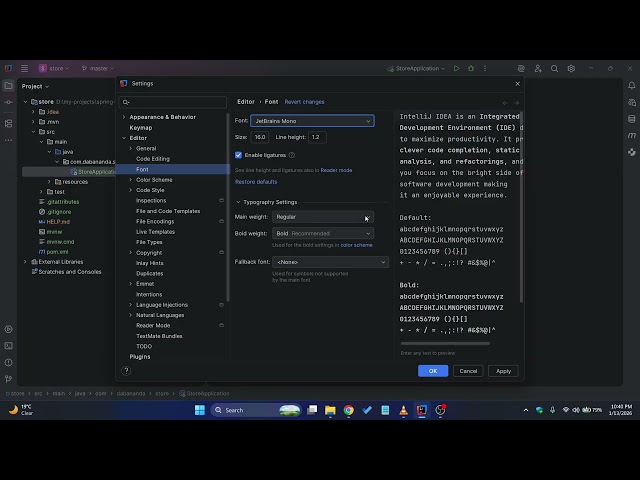Collapse the Typography Settings section
Image resolution: width=640 pixels, height=480 pixels.
coord(238,202)
